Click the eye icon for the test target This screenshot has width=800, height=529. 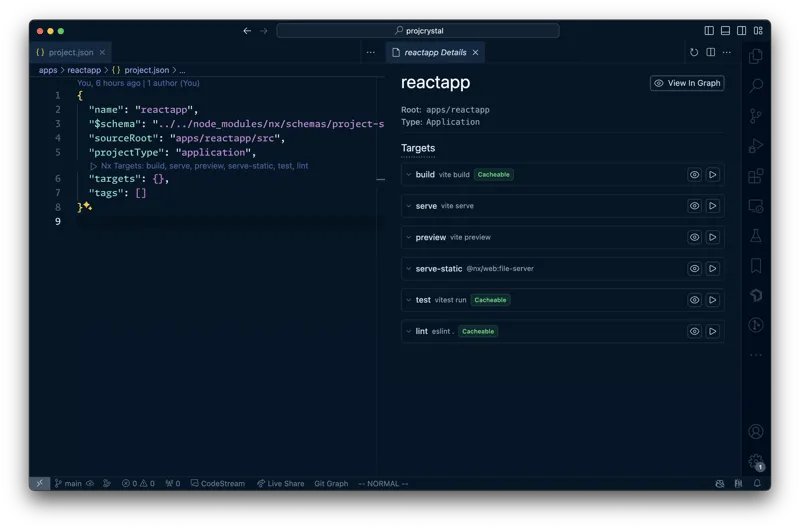click(x=694, y=300)
